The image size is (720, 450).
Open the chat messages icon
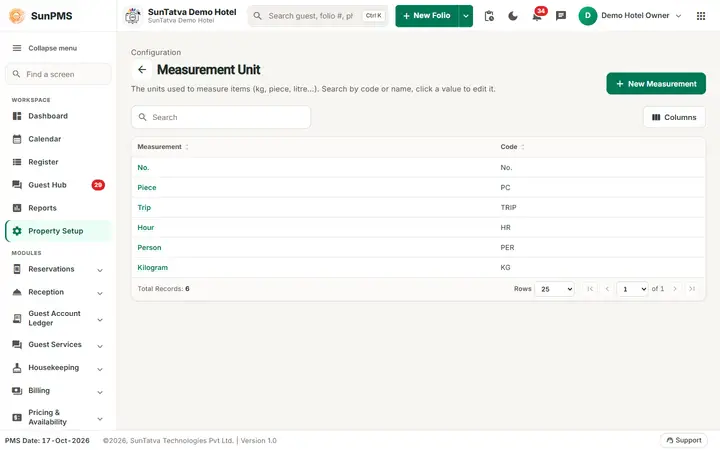pos(561,16)
